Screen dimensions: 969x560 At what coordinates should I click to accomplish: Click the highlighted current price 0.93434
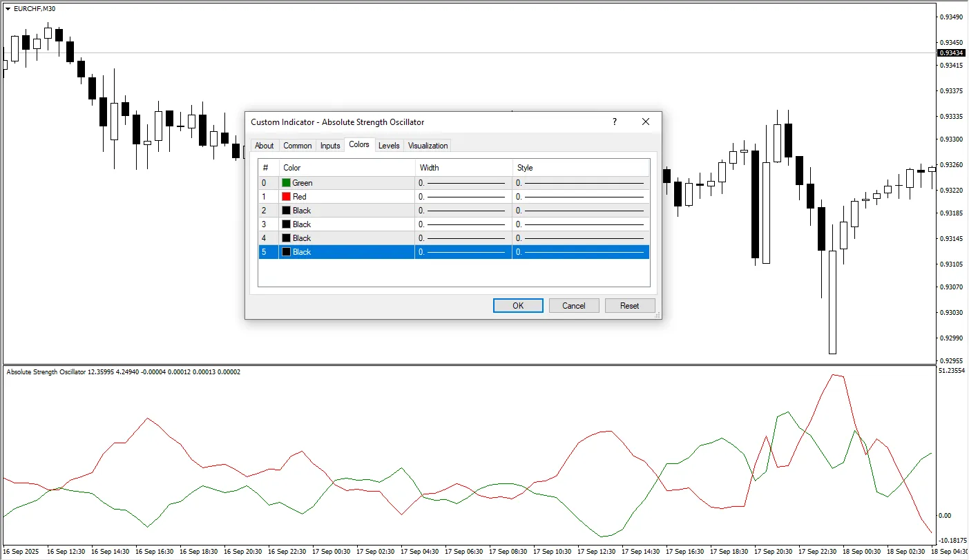950,52
